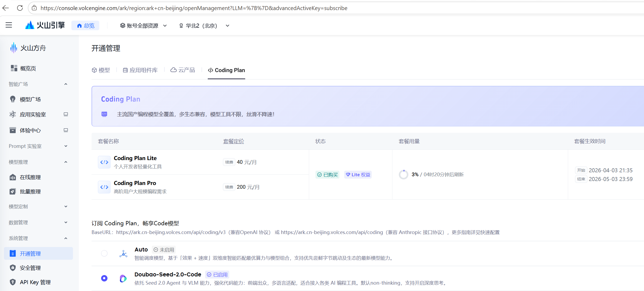Click the Lite 权益 badge
The width and height of the screenshot is (644, 291).
(x=358, y=175)
